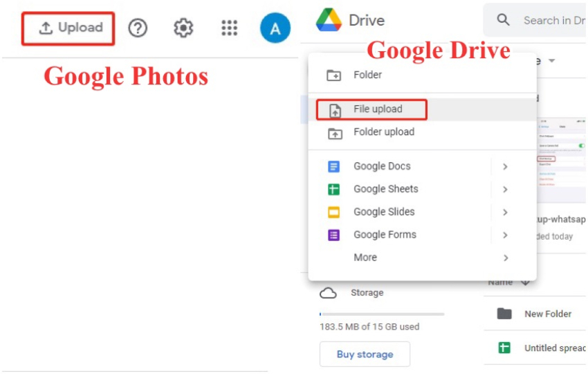Click the new folder icon in menu
This screenshot has width=588, height=374.
coord(333,75)
